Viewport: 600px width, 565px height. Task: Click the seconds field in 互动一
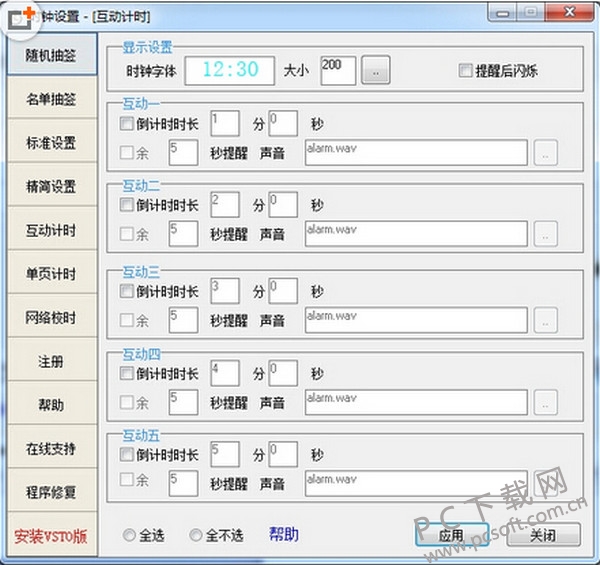(283, 123)
